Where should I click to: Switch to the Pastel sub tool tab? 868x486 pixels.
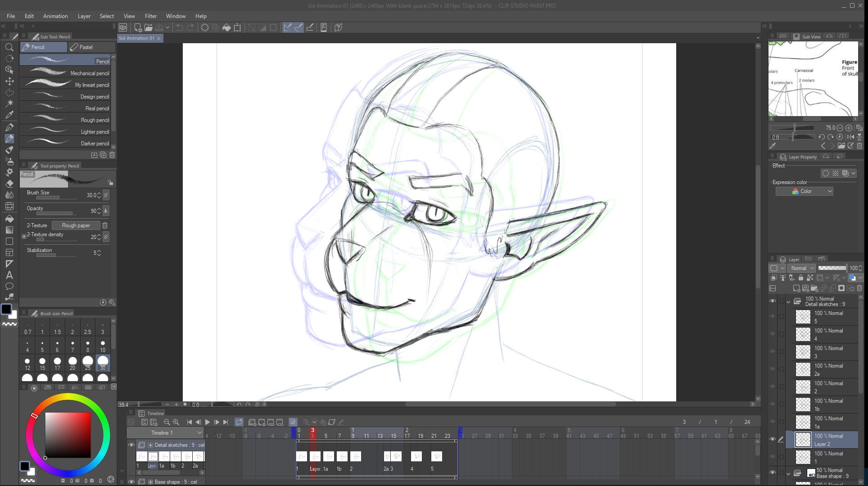click(92, 47)
